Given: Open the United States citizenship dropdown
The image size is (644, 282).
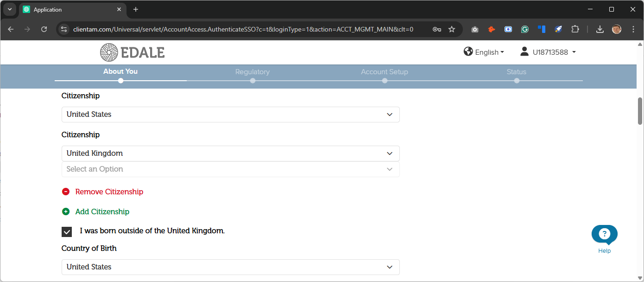Looking at the screenshot, I should 230,115.
